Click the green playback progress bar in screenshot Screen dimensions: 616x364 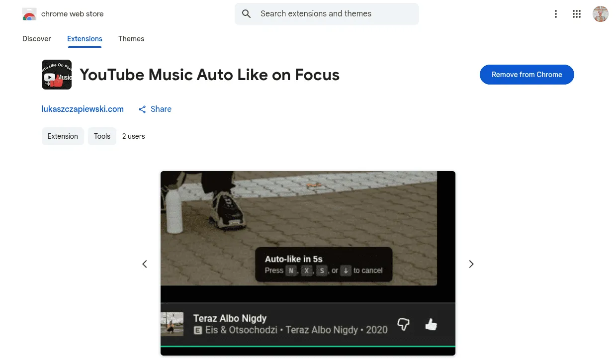point(308,346)
